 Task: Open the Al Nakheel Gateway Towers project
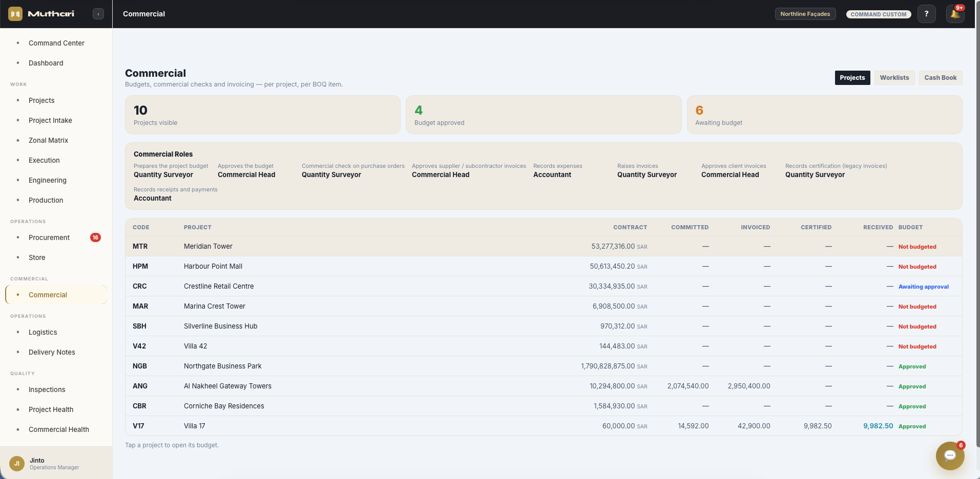(x=544, y=386)
